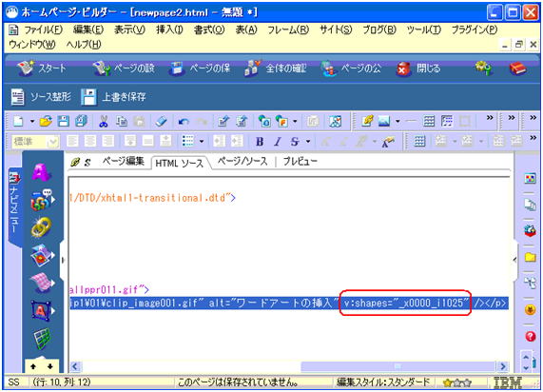Click the allppr011.gif source line
This screenshot has width=543, height=392.
tap(109, 289)
